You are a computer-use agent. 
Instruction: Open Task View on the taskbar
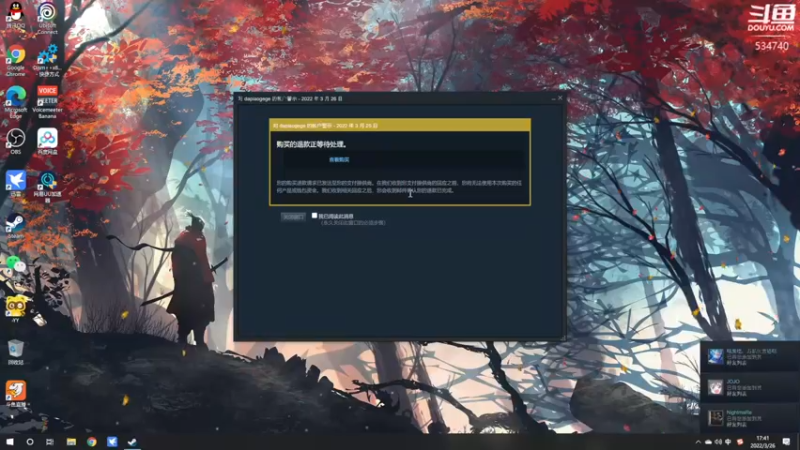[x=49, y=442]
